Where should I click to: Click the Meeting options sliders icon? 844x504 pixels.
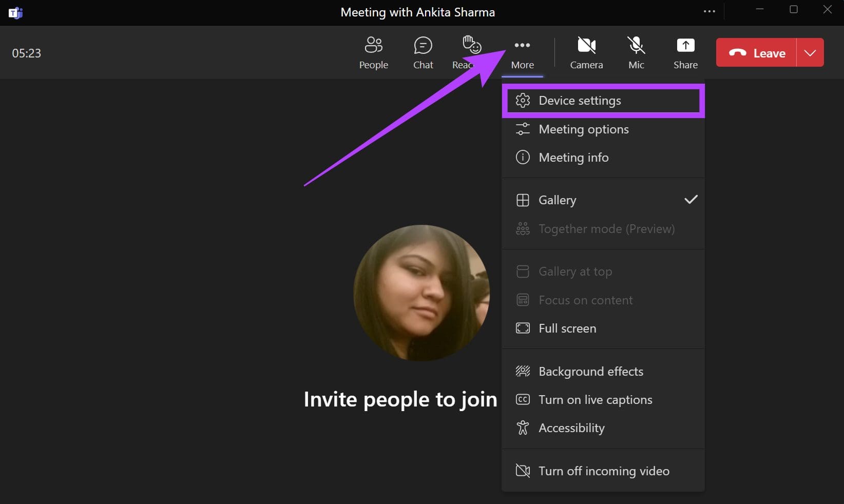523,129
